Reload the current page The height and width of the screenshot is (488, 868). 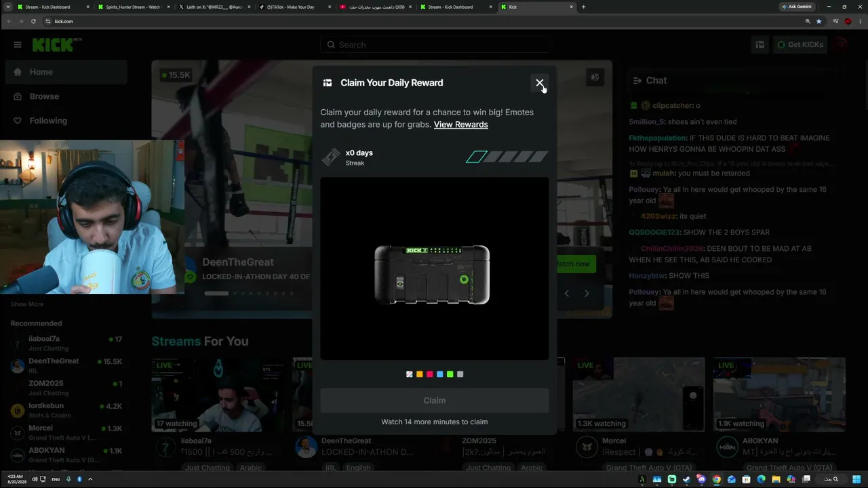33,21
